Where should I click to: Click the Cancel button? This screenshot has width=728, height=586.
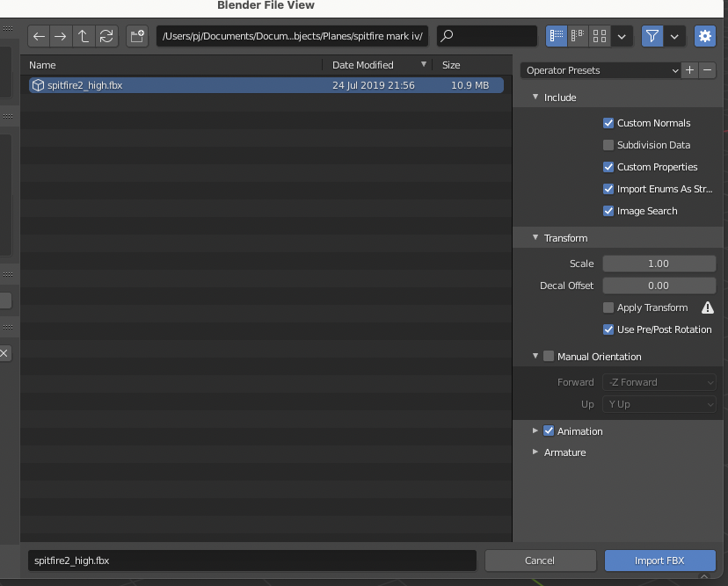[540, 561]
